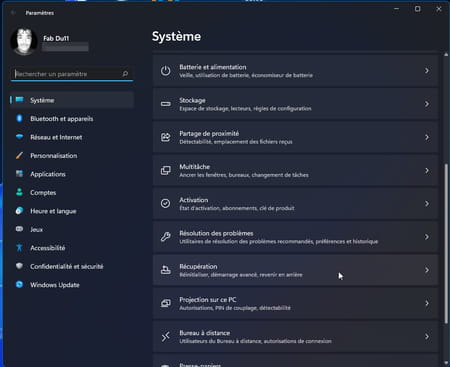This screenshot has height=367, width=450.
Task: Click the Multitâche windows icon
Action: pyautogui.click(x=165, y=170)
